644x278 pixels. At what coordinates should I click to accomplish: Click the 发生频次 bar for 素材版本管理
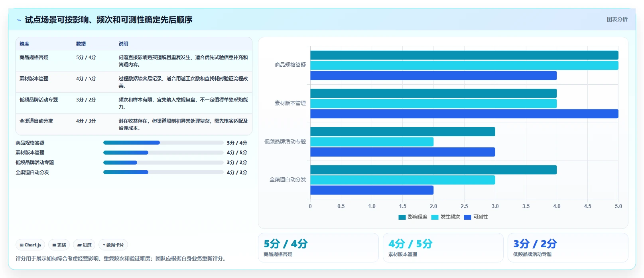tap(433, 103)
